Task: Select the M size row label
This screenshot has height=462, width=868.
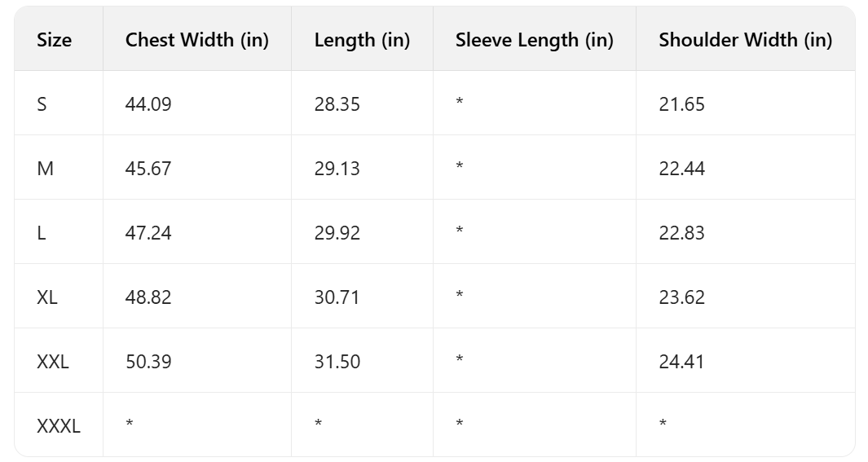Action: (x=45, y=169)
